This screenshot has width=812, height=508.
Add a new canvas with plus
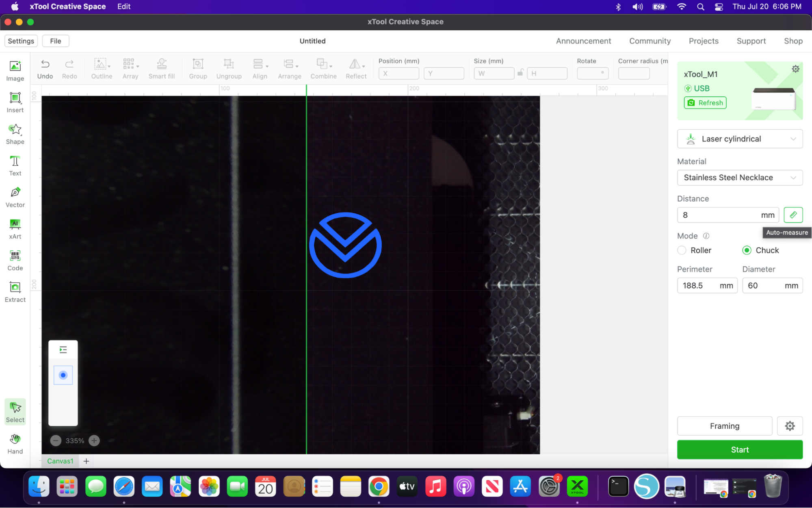[x=86, y=461]
